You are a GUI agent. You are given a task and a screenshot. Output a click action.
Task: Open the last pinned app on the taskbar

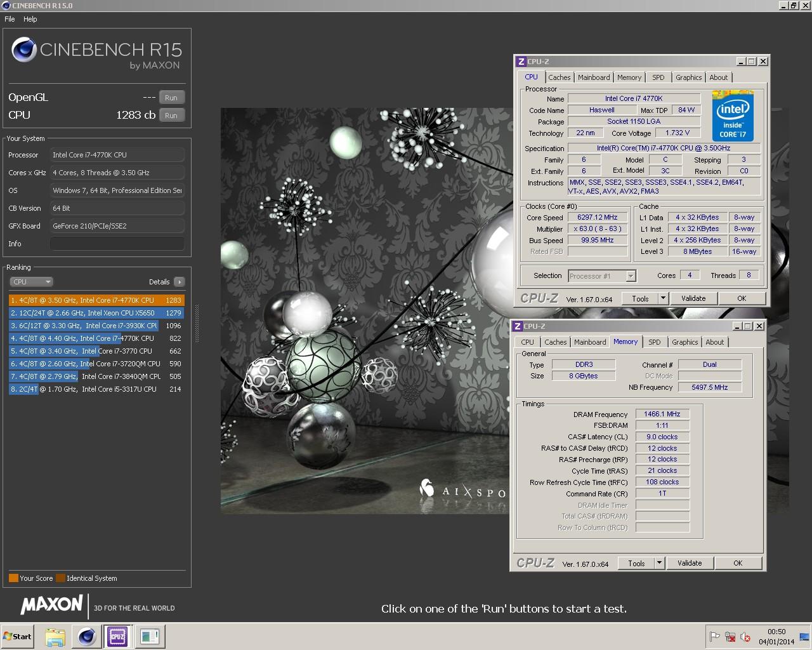coord(150,637)
